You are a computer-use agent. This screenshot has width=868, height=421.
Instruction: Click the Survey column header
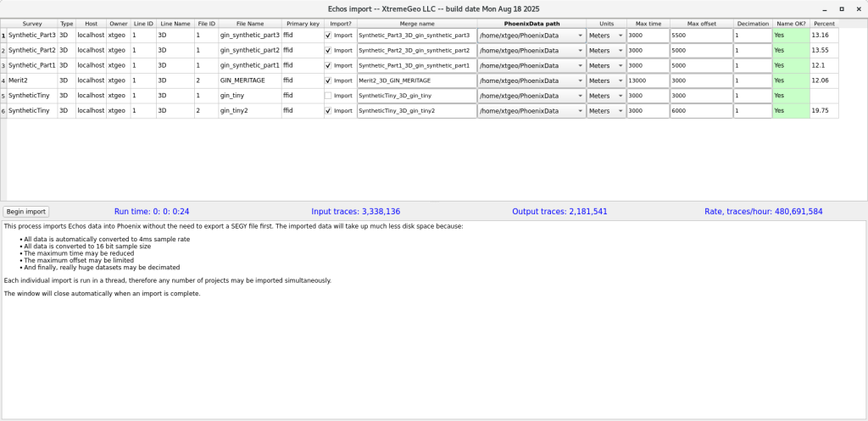click(x=32, y=24)
